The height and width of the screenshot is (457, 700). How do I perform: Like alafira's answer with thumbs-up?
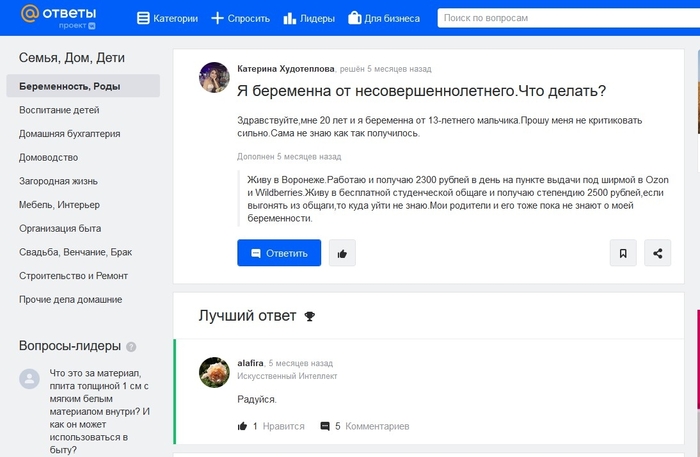coord(242,426)
